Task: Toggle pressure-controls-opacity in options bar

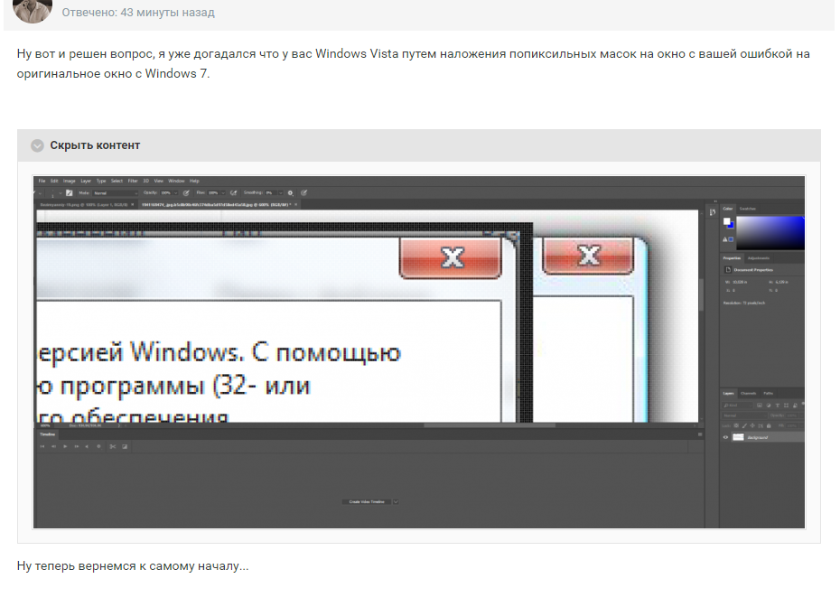Action: [x=185, y=192]
